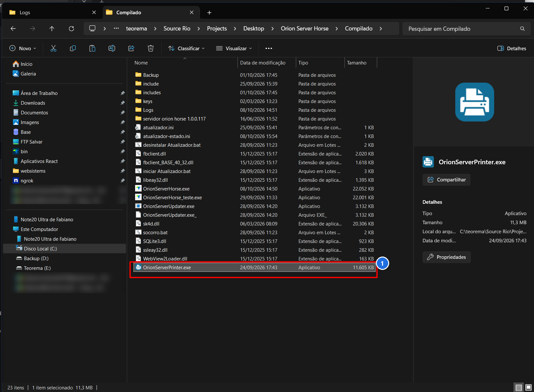Open Propriedades in details pane
534x392 pixels.
[x=447, y=257]
